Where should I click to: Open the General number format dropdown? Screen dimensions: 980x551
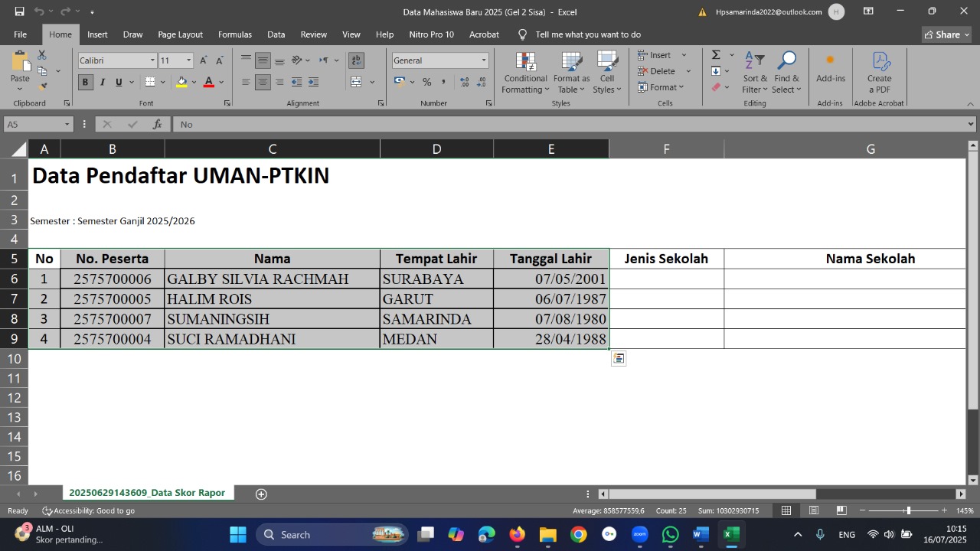tap(484, 60)
